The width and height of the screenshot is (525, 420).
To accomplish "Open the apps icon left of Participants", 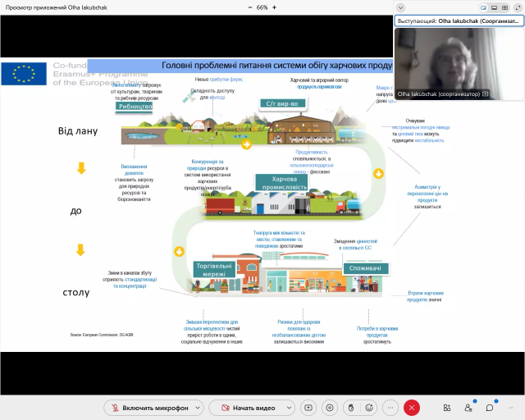I will click(x=447, y=407).
